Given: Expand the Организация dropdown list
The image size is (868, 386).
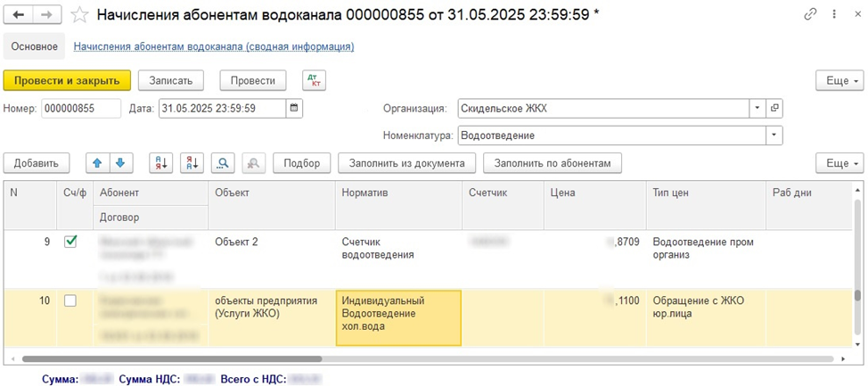Looking at the screenshot, I should tap(757, 109).
